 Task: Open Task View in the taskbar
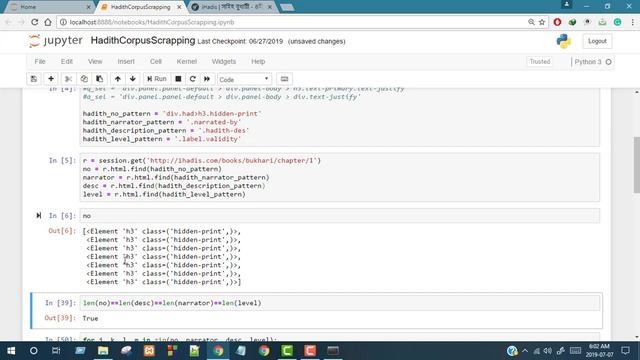pos(56,351)
